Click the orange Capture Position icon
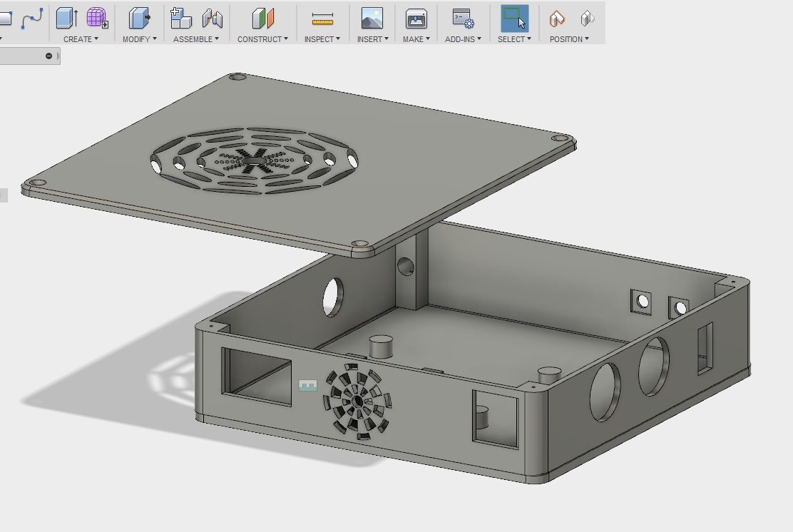The height and width of the screenshot is (532, 793). (x=557, y=19)
